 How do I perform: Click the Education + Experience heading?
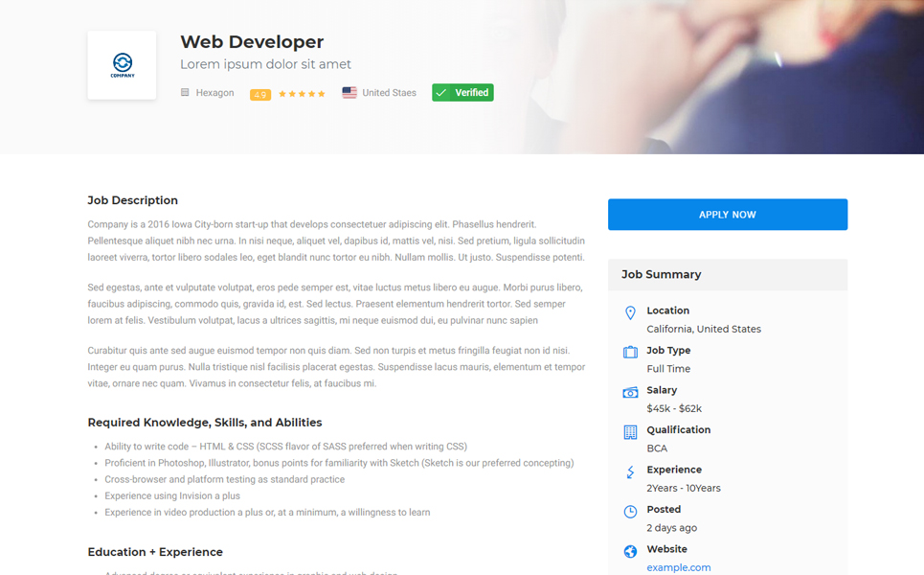[x=155, y=552]
